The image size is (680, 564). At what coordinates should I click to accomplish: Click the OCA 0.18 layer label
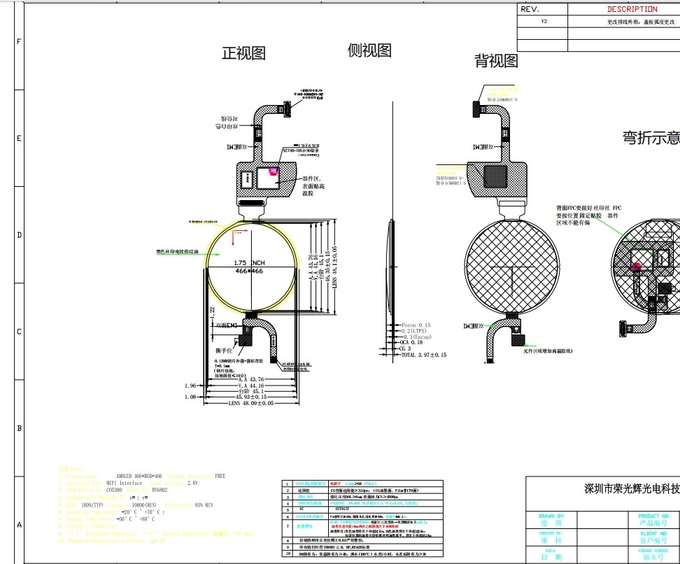coord(411,342)
